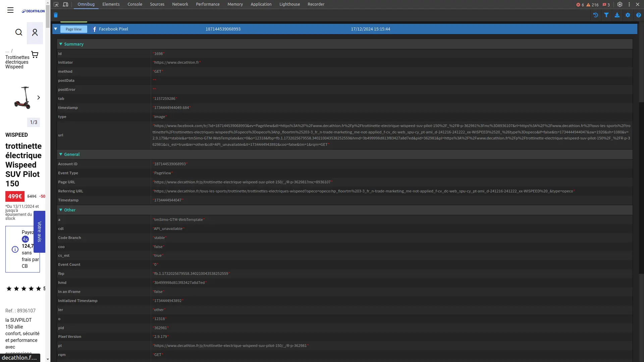
Task: Click the Omnibug trash clear-requests icon
Action: (x=56, y=15)
